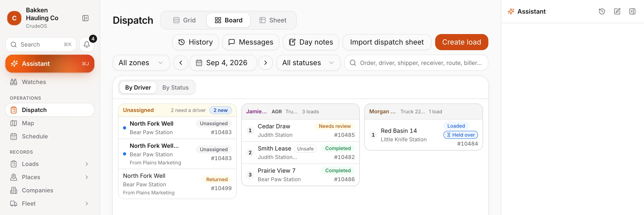Open Assistant chat history icon
644x215 pixels.
(x=602, y=11)
